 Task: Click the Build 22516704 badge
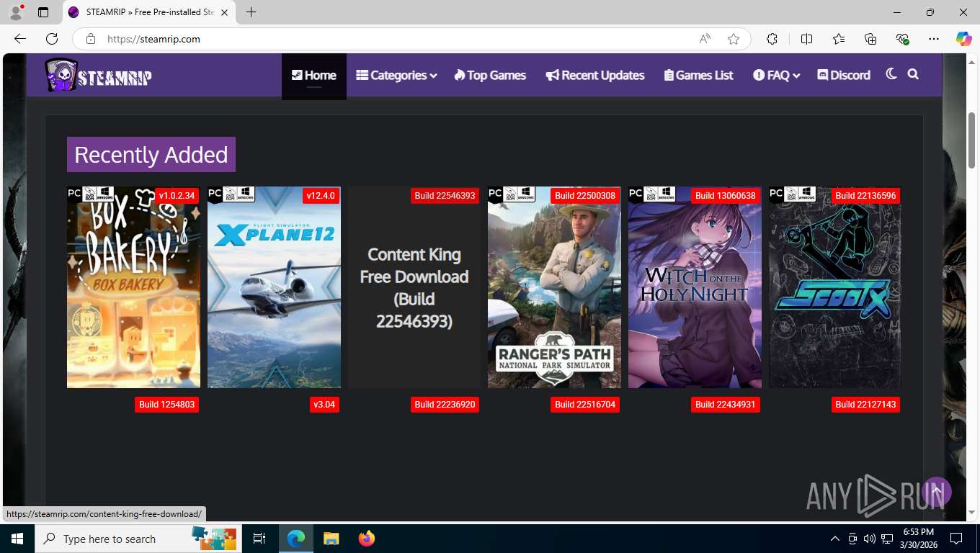[585, 405]
